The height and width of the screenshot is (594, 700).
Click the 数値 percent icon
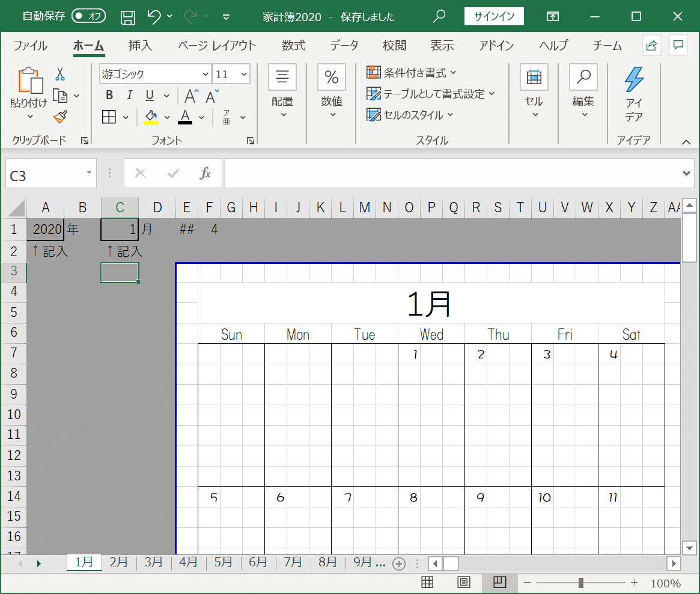(x=331, y=78)
